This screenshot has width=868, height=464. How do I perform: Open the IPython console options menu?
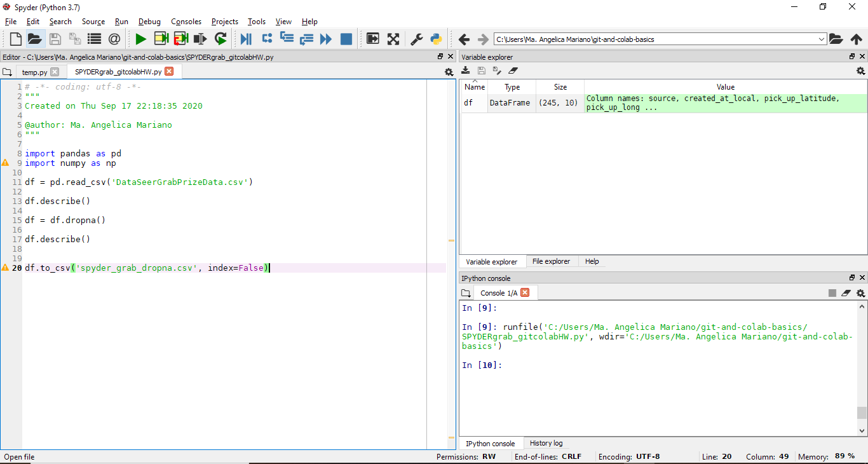[x=860, y=293]
